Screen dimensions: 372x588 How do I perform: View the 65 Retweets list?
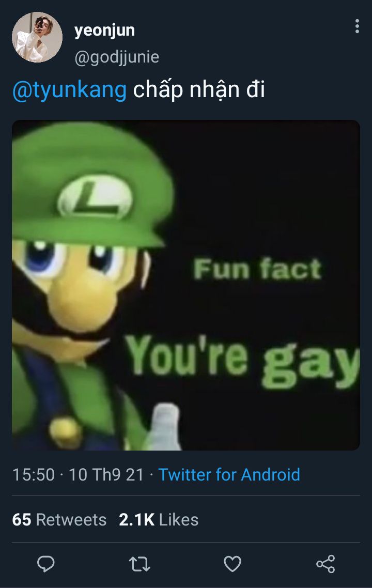59,520
